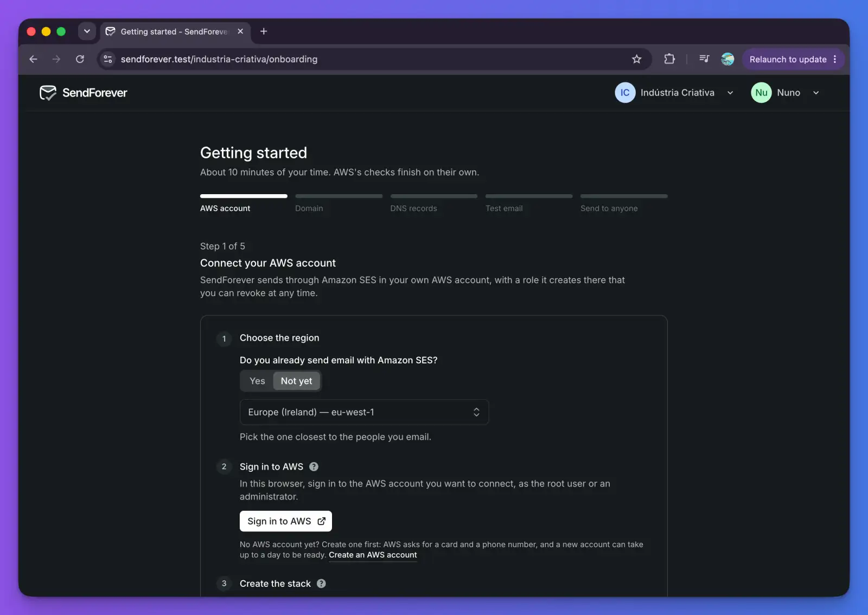Click the Sign in to AWS button
Viewport: 868px width, 615px height.
[x=286, y=521]
